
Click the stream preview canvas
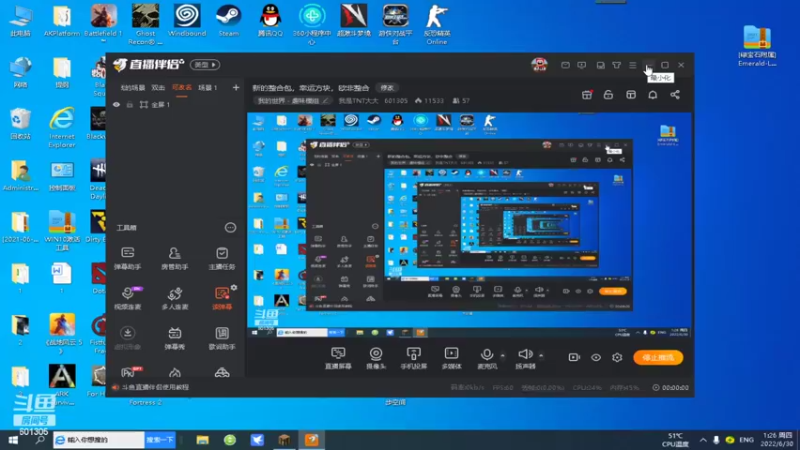[469, 225]
